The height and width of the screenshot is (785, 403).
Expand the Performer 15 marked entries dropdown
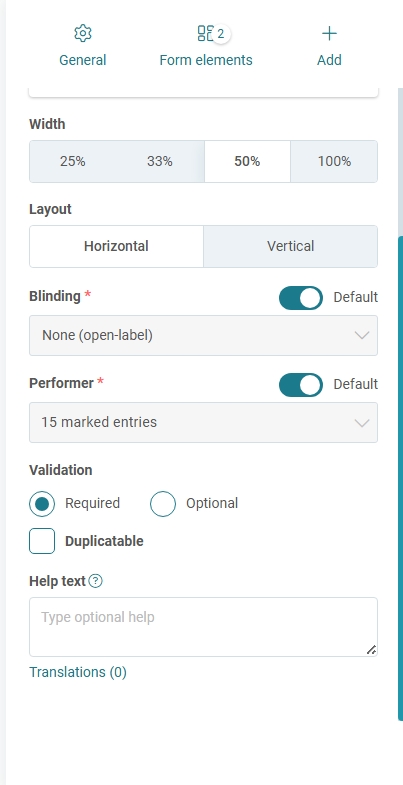tap(203, 423)
